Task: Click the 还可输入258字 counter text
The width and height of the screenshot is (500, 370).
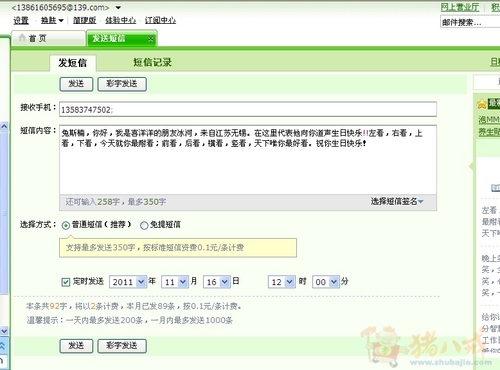Action: [116, 202]
